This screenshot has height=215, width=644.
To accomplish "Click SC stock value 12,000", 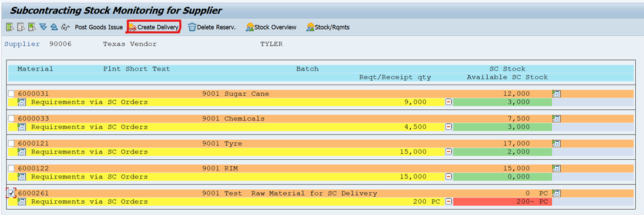I will pos(516,93).
